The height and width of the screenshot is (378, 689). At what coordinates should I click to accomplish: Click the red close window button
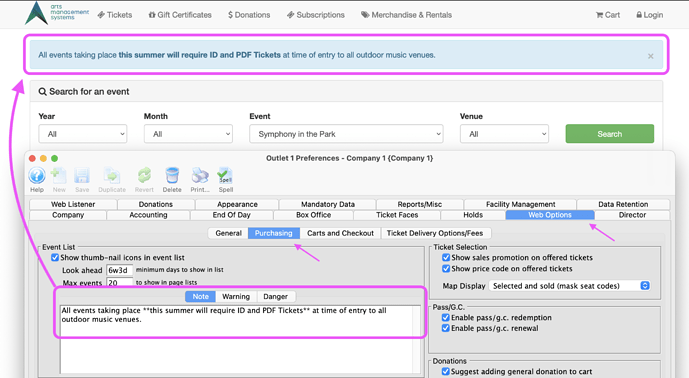click(x=32, y=158)
